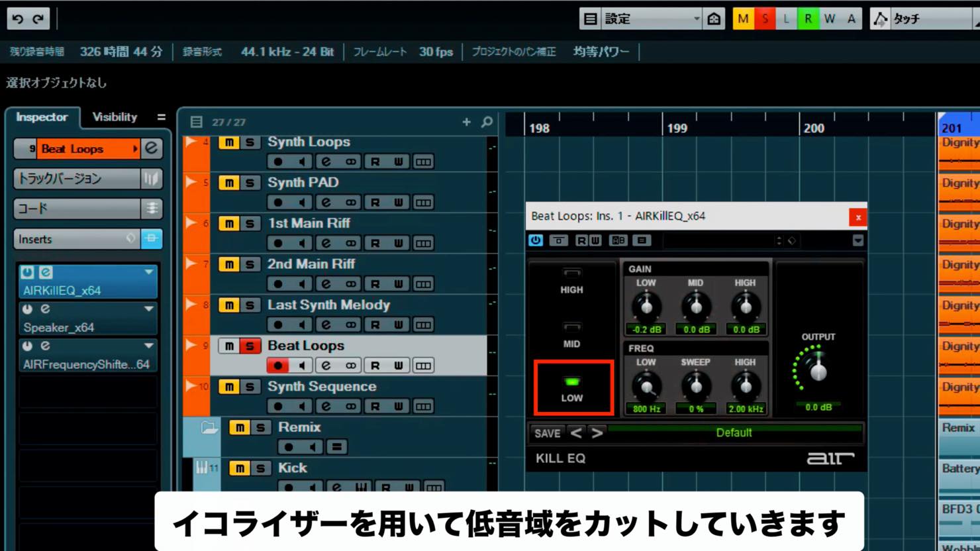Viewport: 980px width, 551px height.
Task: Toggle the global Mute M state button
Action: tap(743, 19)
